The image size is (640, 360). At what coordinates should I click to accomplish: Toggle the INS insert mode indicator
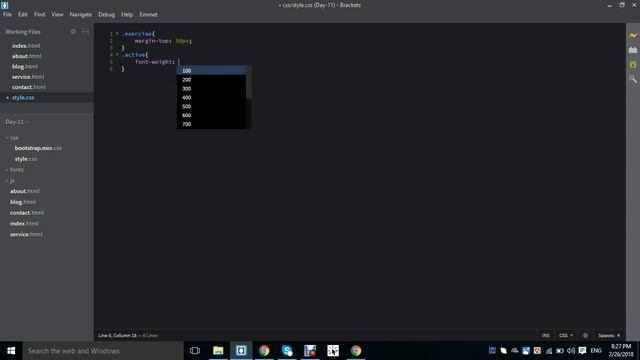[x=545, y=336]
